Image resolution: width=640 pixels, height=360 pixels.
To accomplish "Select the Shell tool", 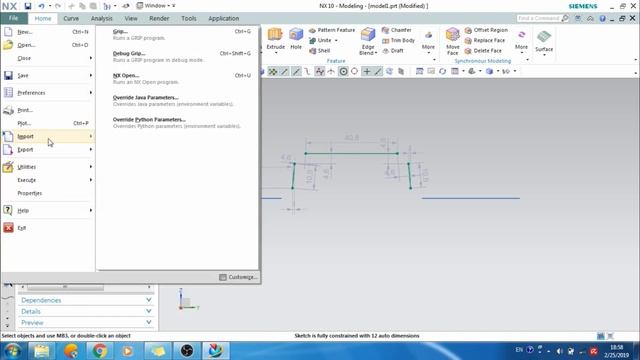I will [x=320, y=51].
